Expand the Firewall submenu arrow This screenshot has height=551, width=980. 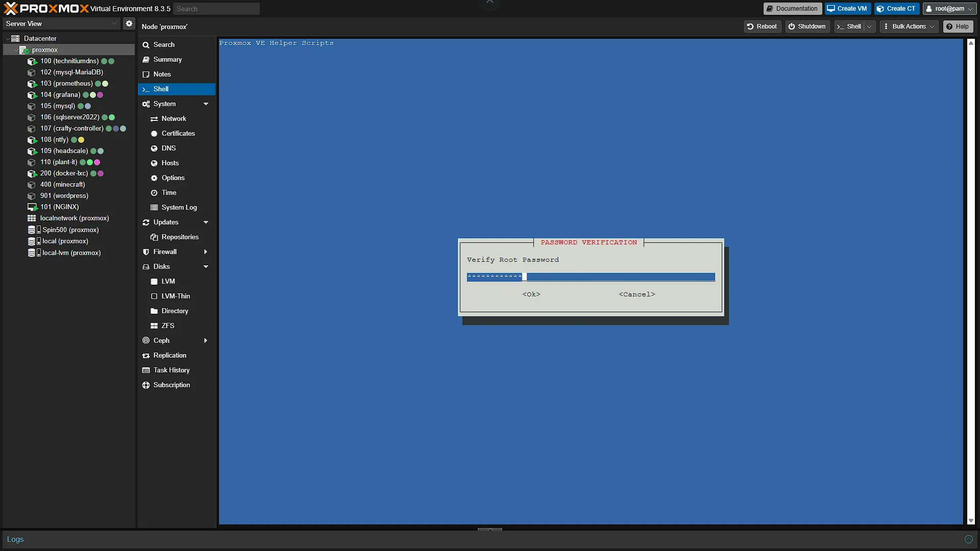(206, 252)
